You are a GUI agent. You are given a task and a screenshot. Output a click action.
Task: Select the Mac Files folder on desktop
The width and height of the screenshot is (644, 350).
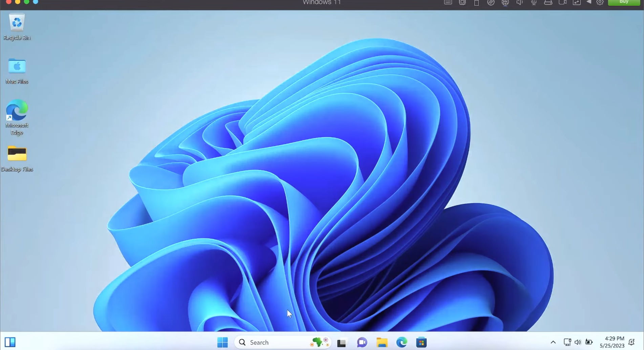17,67
